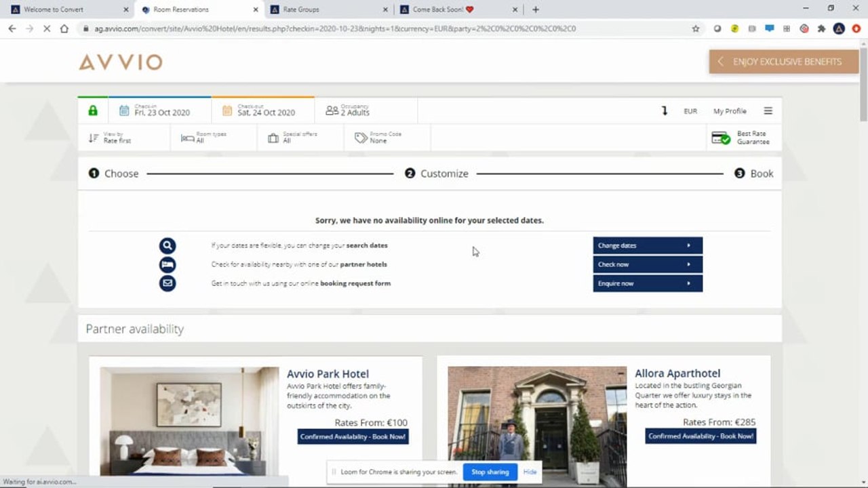This screenshot has width=868, height=488.
Task: Click the sort arrow icon next to EUR
Action: click(665, 111)
